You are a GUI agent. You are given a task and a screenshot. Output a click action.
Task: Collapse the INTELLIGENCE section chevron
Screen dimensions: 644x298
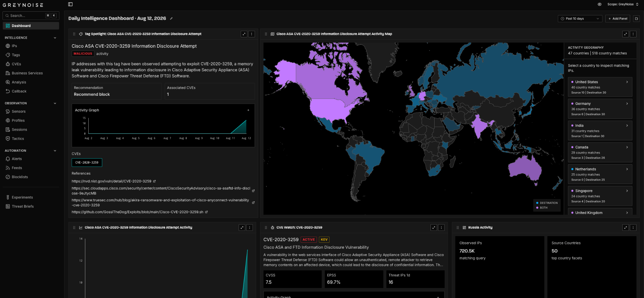tap(55, 38)
